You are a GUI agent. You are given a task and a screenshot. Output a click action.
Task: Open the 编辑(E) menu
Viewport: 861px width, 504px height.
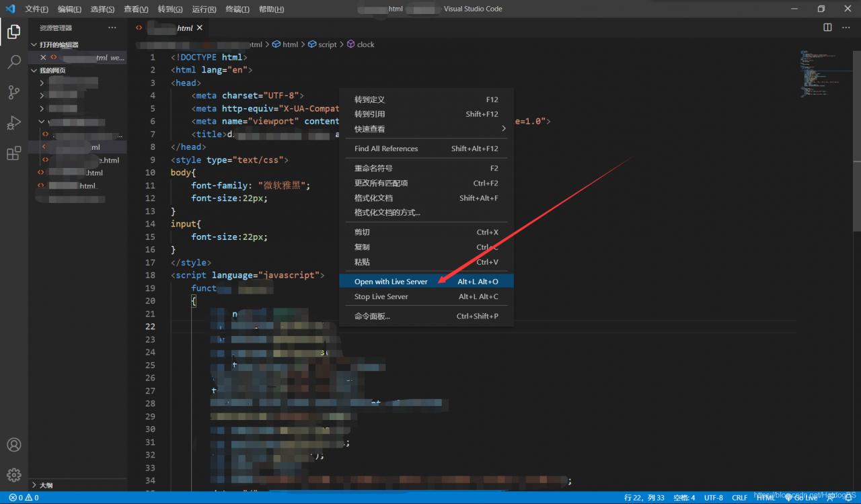click(x=69, y=9)
